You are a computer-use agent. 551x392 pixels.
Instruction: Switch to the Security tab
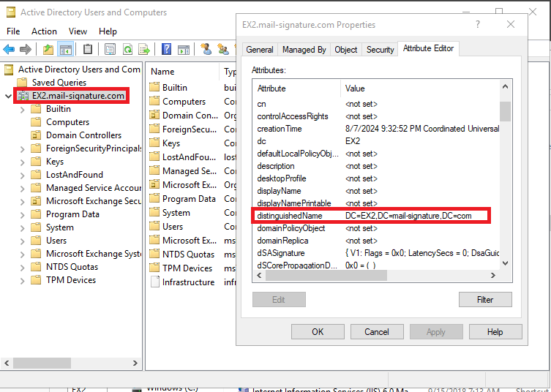click(x=380, y=50)
